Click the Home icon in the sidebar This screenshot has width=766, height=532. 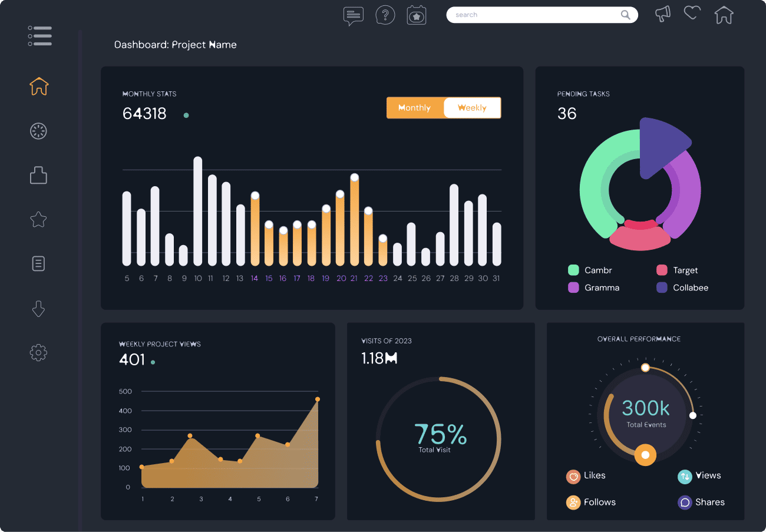(39, 87)
